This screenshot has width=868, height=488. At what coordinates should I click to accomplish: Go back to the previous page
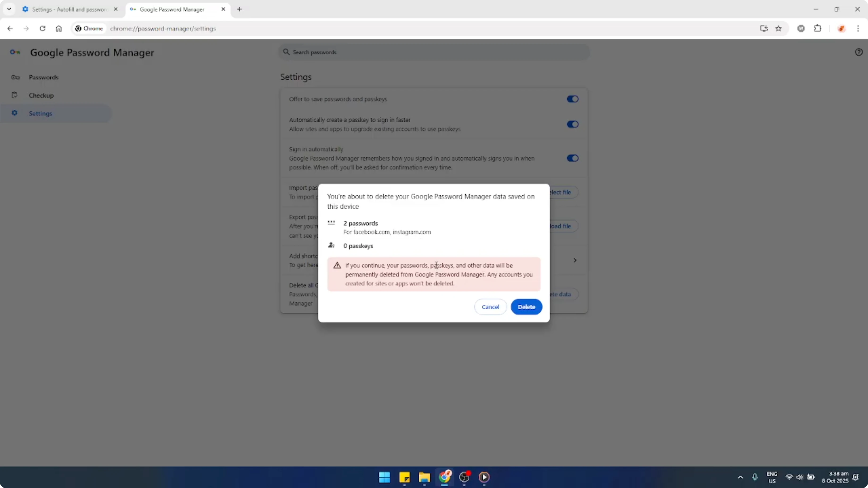pos(10,29)
